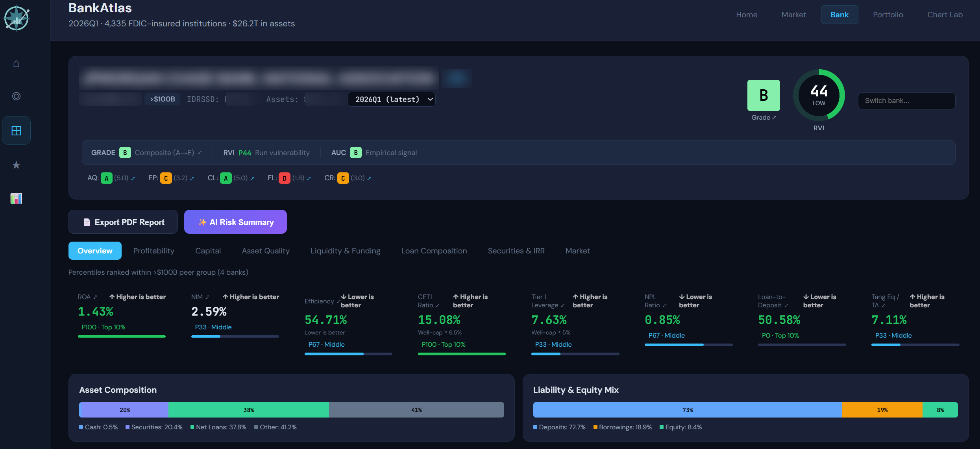Click the ROA percentile bar
Viewport: 980px width, 449px height.
122,336
